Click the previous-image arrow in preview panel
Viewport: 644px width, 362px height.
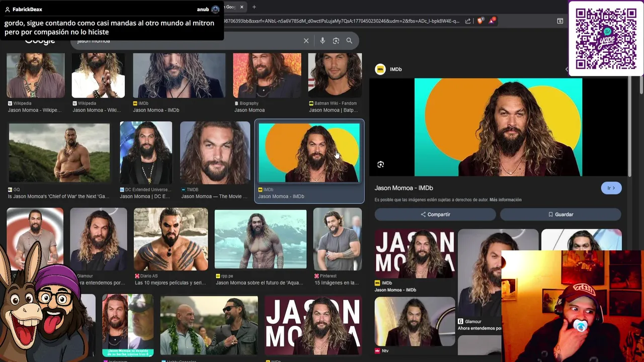(x=567, y=69)
